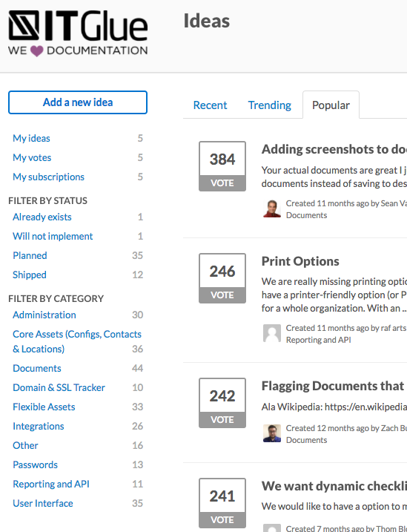407x532 pixels.
Task: Click the FILTER BY CATEGORY heading
Action: (x=56, y=298)
